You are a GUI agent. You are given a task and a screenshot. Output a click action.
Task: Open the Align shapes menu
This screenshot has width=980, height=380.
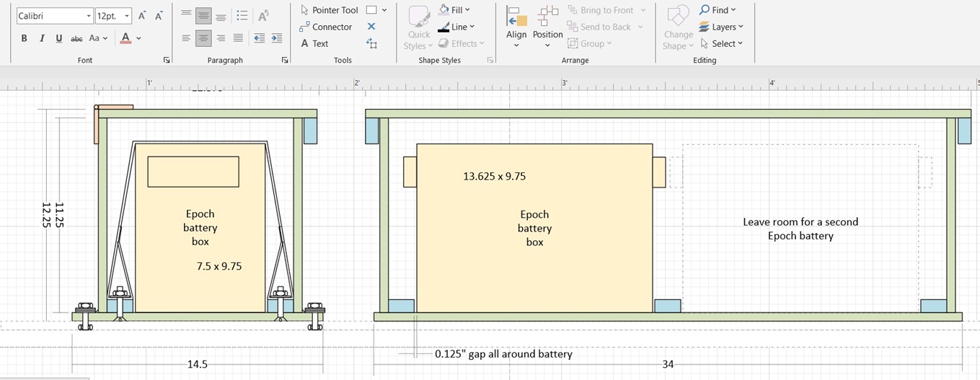(516, 28)
